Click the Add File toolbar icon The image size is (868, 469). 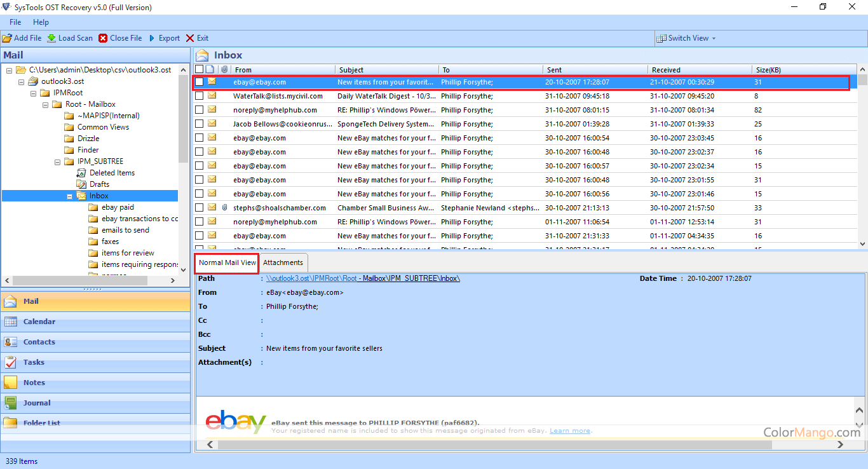[7, 38]
